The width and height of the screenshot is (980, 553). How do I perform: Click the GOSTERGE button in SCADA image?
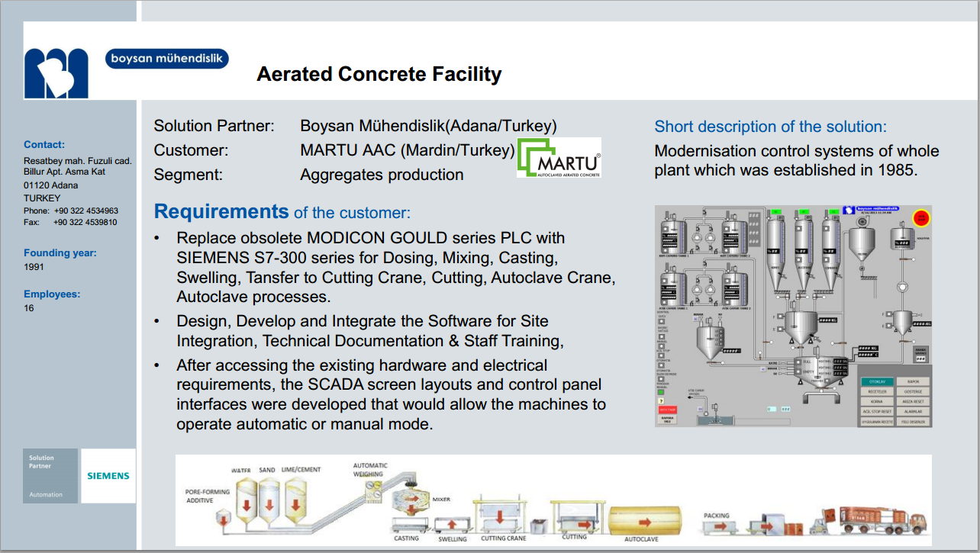913,391
